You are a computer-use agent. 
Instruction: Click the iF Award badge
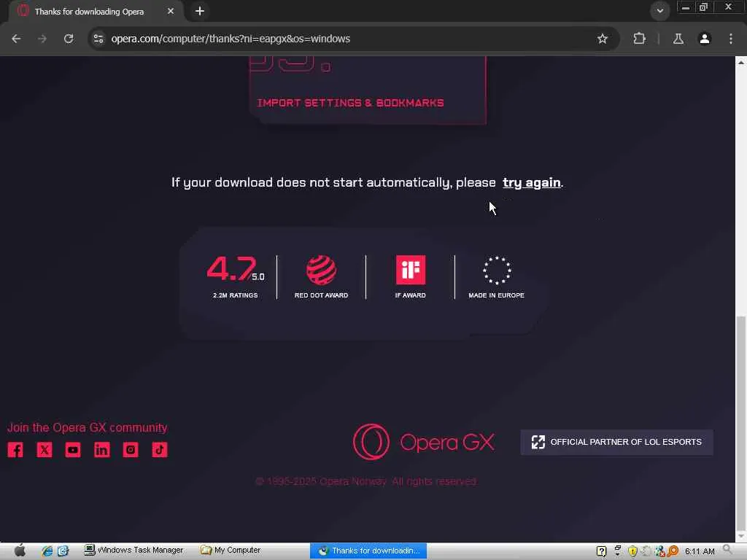(410, 277)
